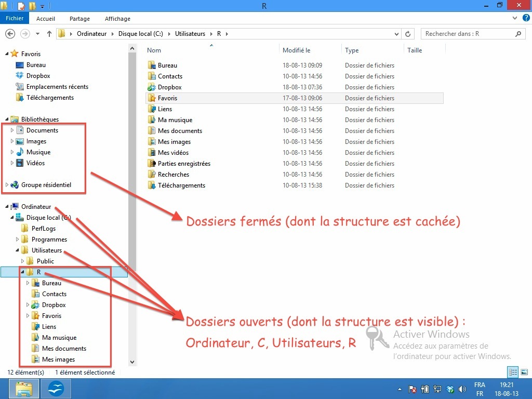Refresh the current folder view
532x399 pixels.
point(408,34)
